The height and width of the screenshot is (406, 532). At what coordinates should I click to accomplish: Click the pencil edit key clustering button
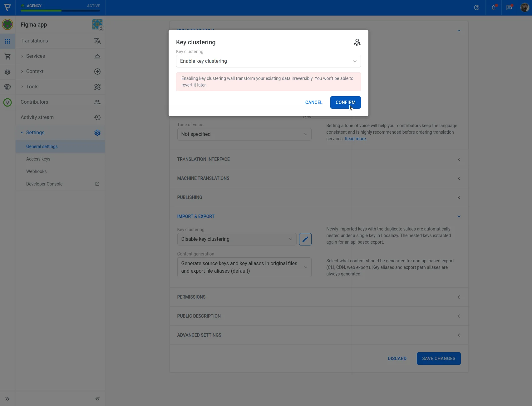pyautogui.click(x=305, y=239)
